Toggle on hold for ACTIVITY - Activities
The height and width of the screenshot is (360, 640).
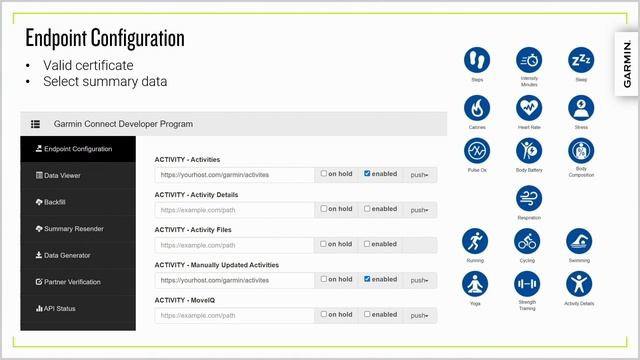324,173
